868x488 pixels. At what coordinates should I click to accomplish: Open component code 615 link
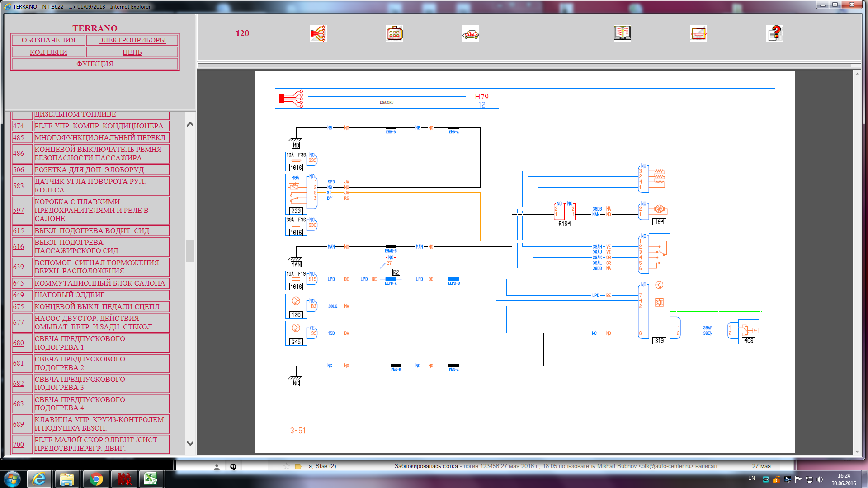coord(19,231)
